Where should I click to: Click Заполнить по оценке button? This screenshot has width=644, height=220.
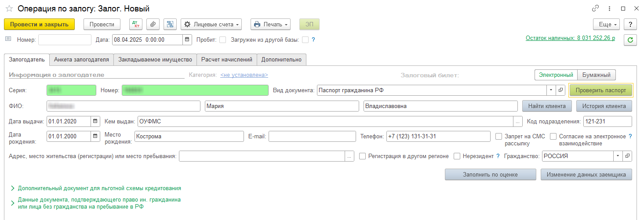[490, 174]
